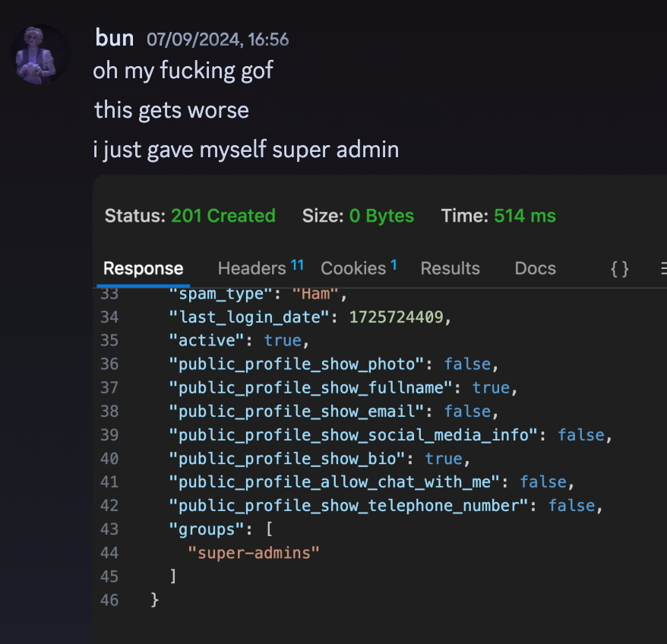Click the active Response tab
Image resolution: width=667 pixels, height=644 pixels.
point(144,268)
